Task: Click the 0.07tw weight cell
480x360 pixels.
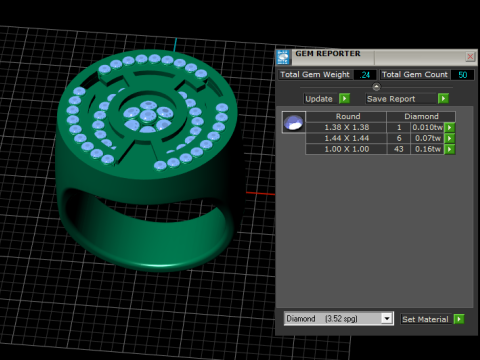Action: point(428,138)
